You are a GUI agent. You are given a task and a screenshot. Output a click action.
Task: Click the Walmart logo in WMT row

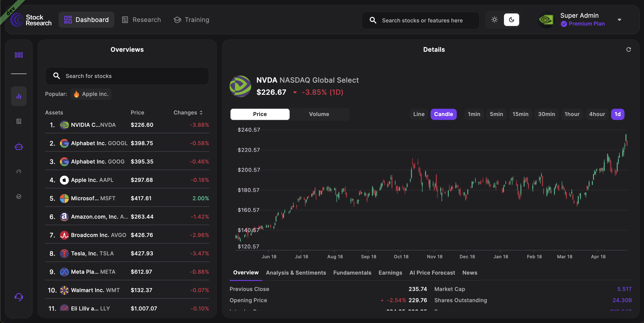tap(64, 290)
